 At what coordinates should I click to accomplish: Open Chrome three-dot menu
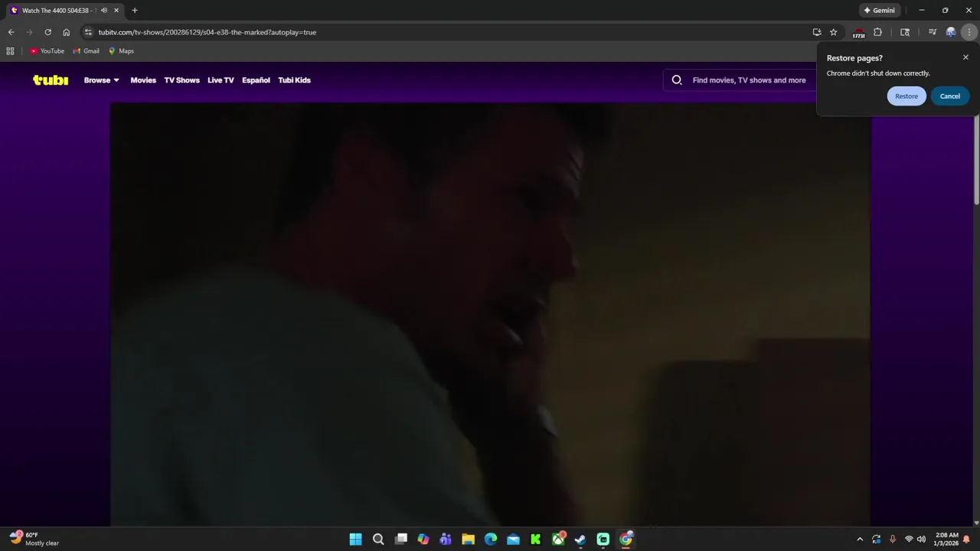click(969, 32)
